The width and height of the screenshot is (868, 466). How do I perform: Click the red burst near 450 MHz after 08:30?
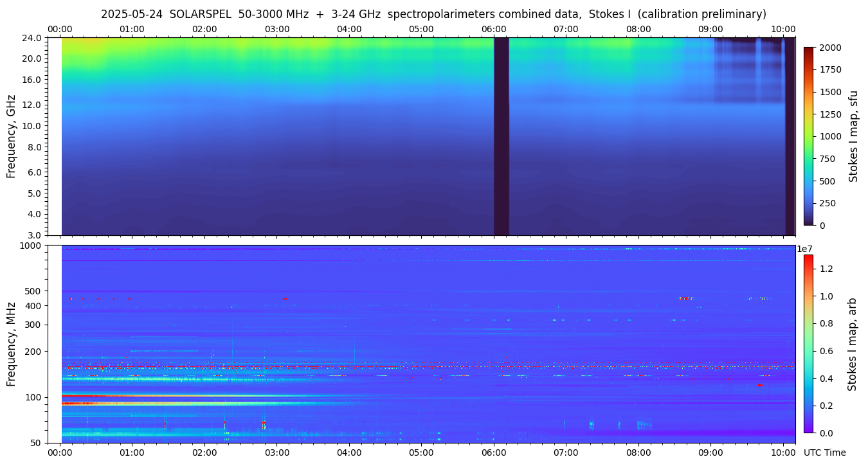[685, 298]
